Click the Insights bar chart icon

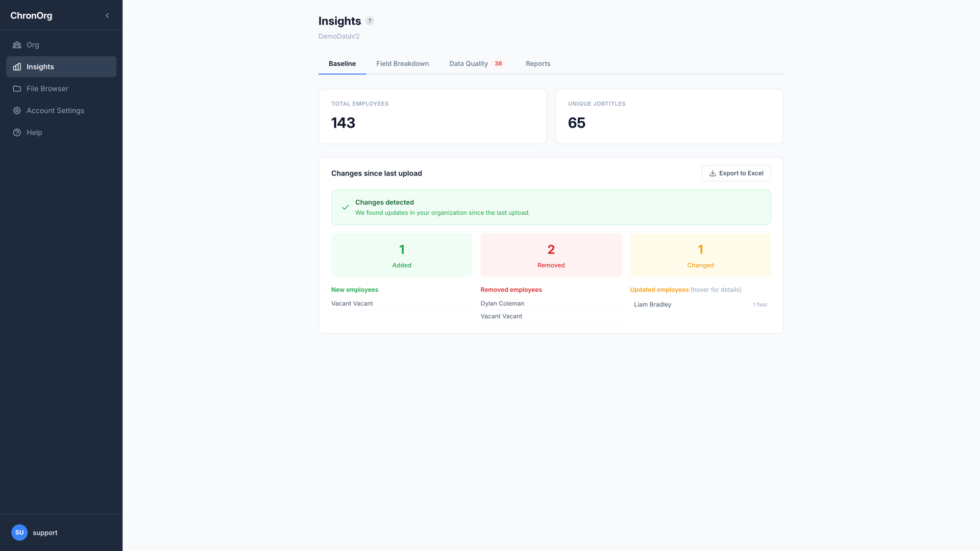pyautogui.click(x=17, y=67)
